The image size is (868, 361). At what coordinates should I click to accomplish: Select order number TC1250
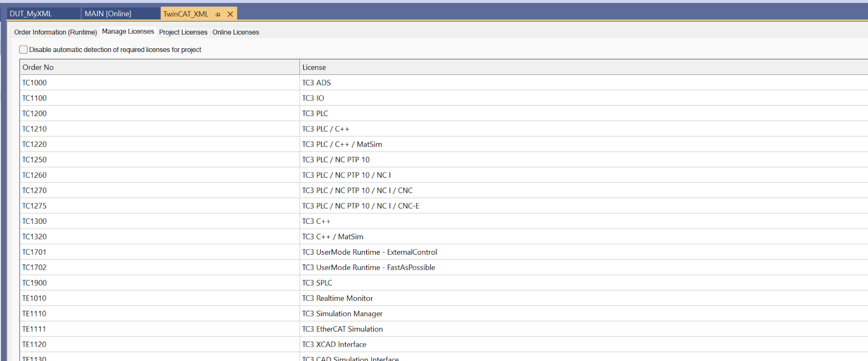coord(159,159)
